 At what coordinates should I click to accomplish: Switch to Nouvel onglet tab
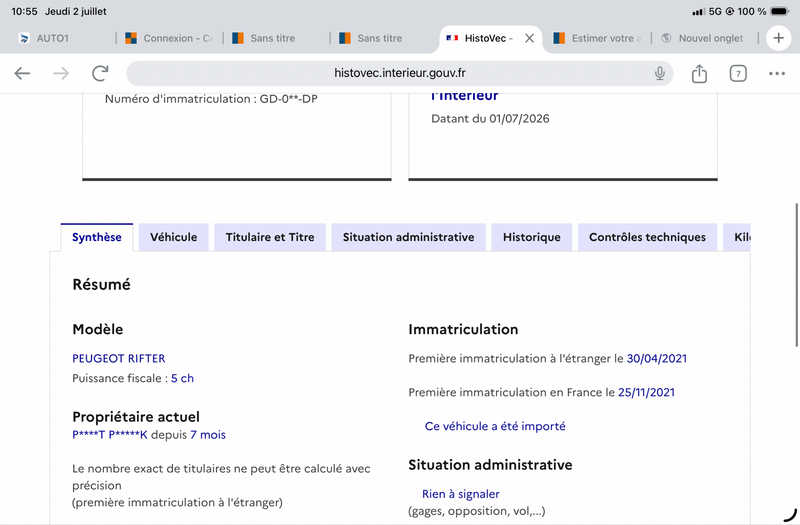coord(705,38)
